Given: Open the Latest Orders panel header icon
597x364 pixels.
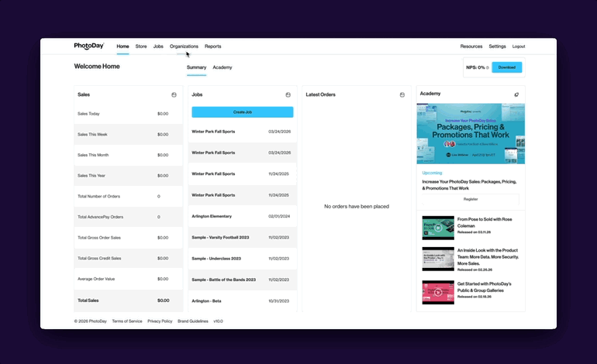Looking at the screenshot, I should (402, 94).
